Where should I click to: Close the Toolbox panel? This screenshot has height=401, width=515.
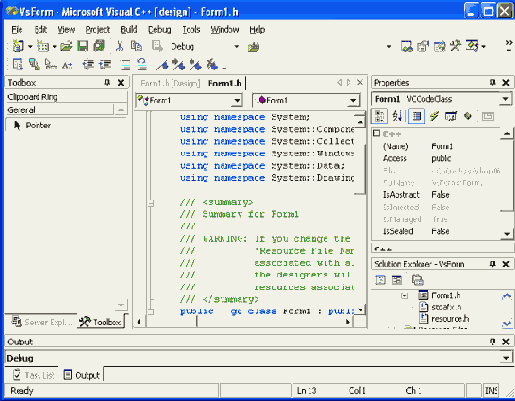click(x=121, y=82)
